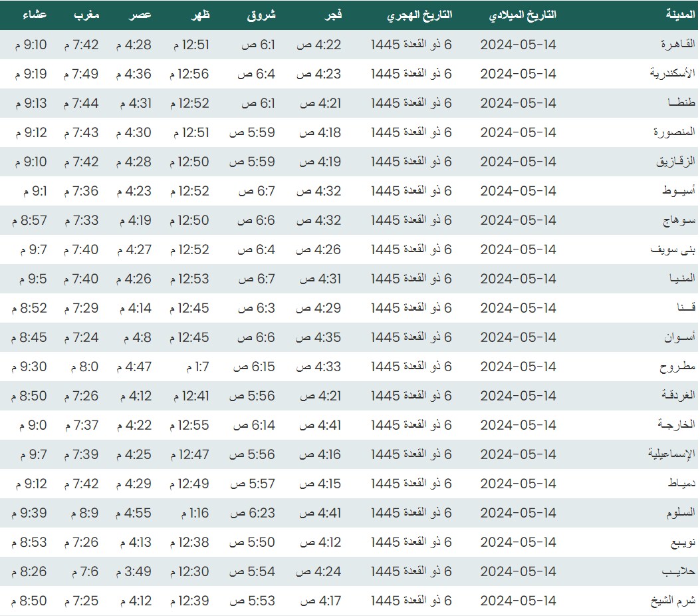Open the شرم الشيخ city entry
This screenshot has height=616, width=700.
(673, 601)
